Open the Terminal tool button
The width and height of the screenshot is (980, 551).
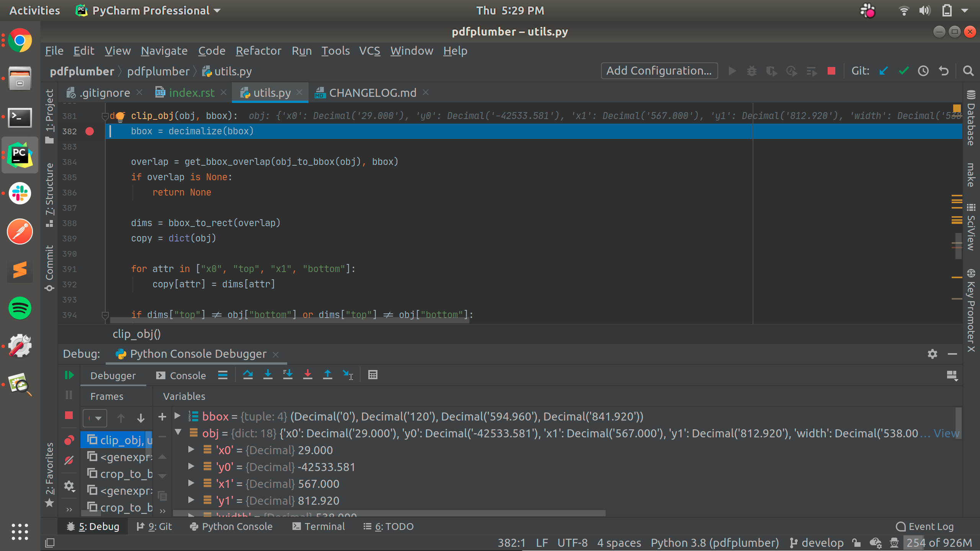(x=318, y=527)
